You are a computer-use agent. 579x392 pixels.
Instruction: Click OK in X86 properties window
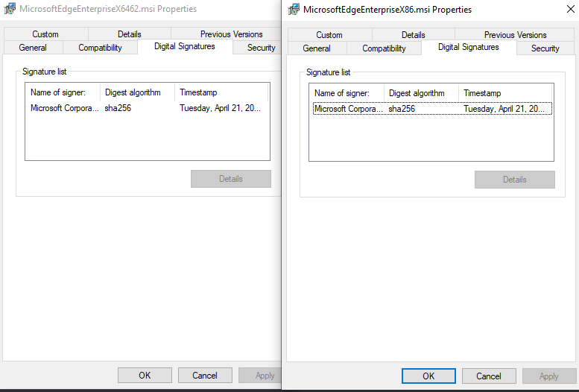[x=428, y=376]
